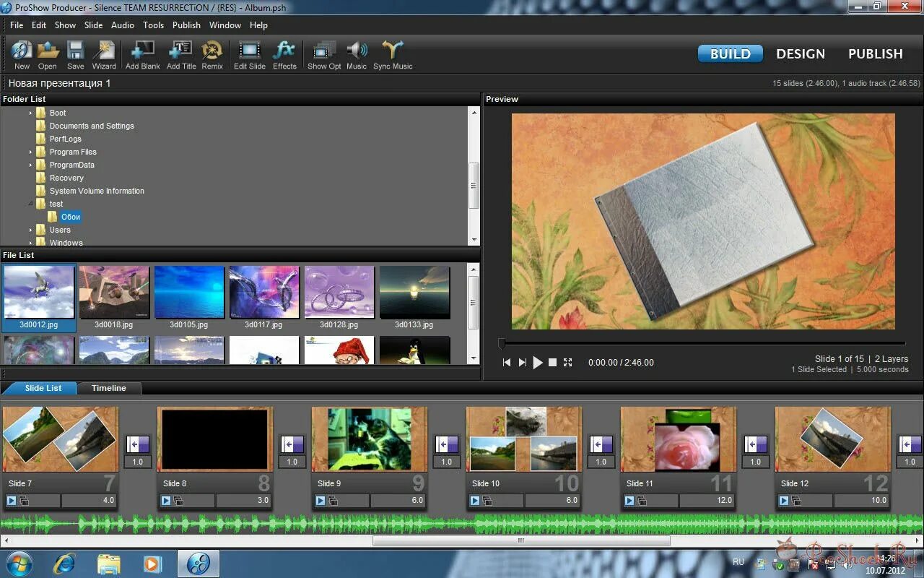This screenshot has height=578, width=924.
Task: Expand the Program Files folder
Action: 31,152
